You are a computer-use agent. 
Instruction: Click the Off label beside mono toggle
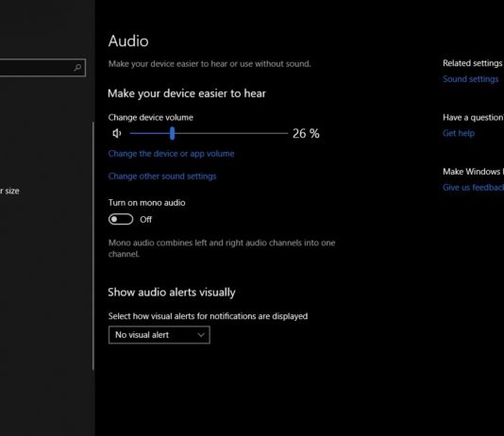pos(145,220)
